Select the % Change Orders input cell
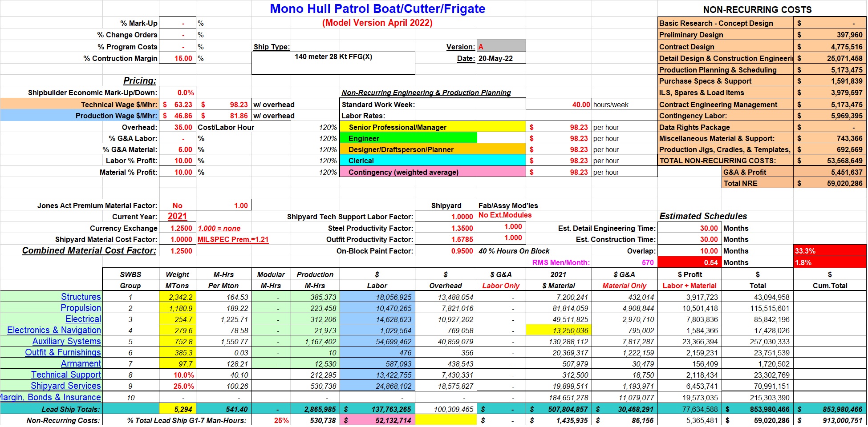This screenshot has height=427, width=868. click(x=178, y=35)
